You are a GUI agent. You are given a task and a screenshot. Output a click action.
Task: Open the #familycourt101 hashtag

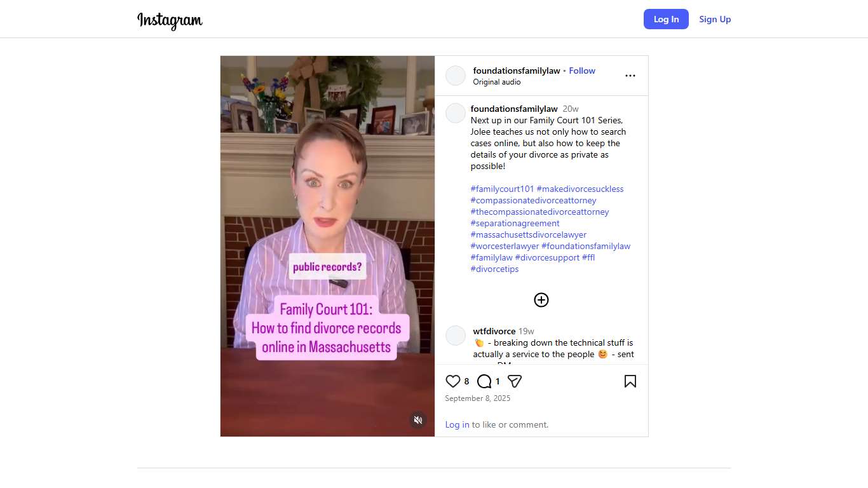(502, 189)
